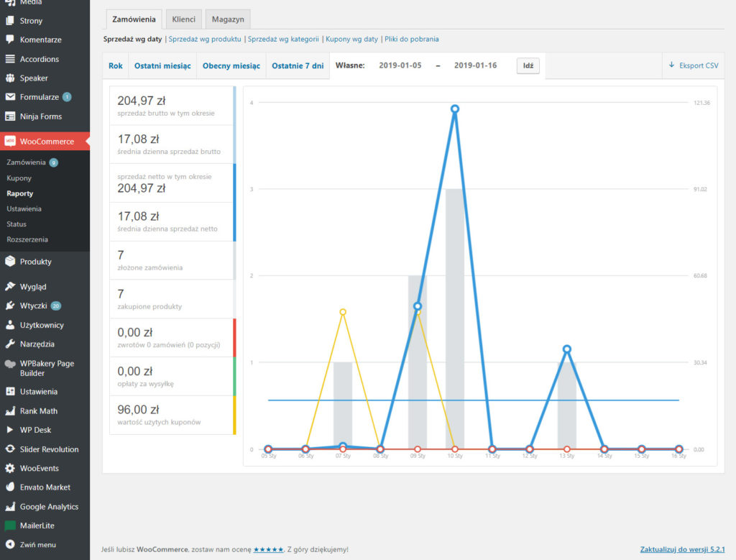Screen dimensions: 736x560
Task: Highlight the średnia dzienna sprzedaż brutto legend
Action: click(x=172, y=144)
